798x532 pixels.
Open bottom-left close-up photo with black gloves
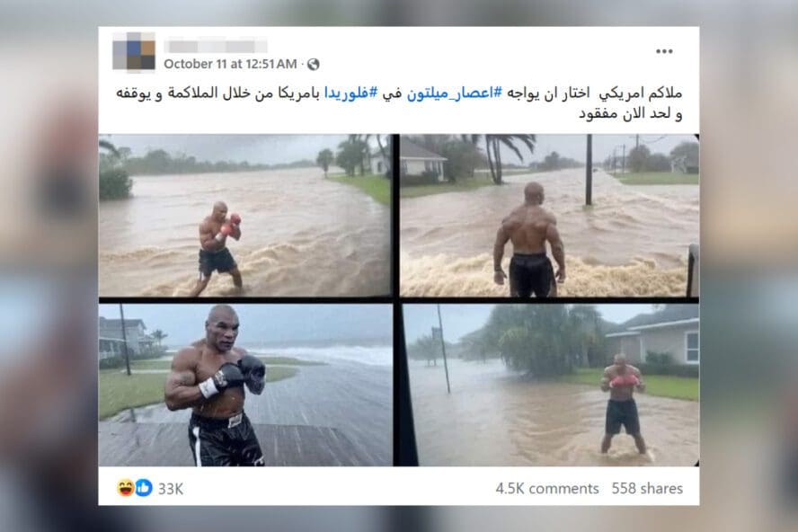pyautogui.click(x=245, y=385)
